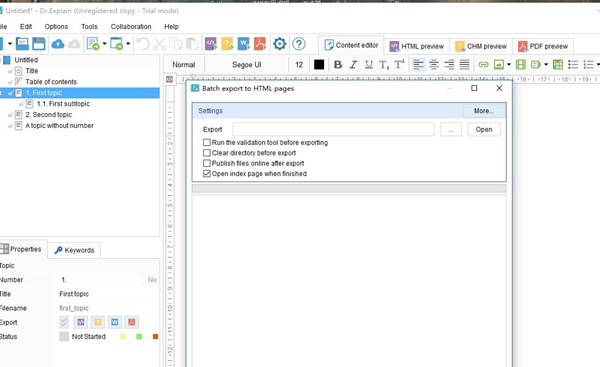Screen dimensions: 600x367
Task: Open project with the folder toolbar icon
Action: pyautogui.click(x=22, y=44)
